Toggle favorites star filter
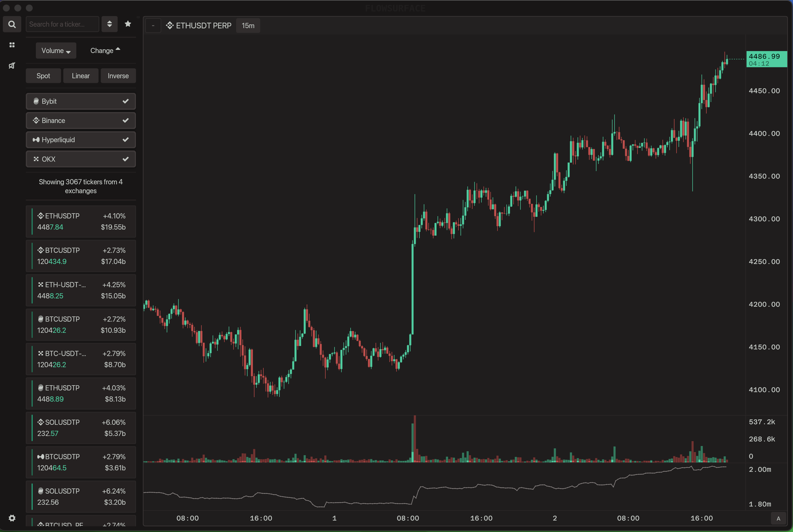Image resolution: width=793 pixels, height=532 pixels. (128, 24)
